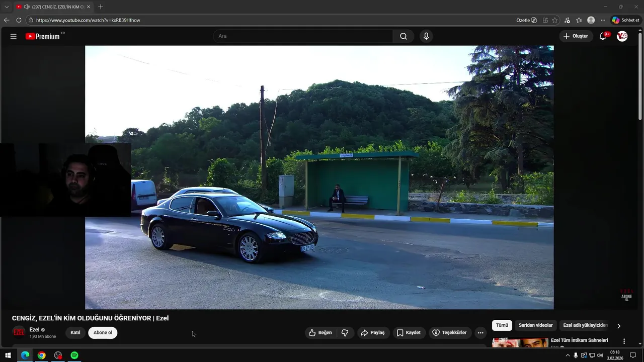Click the Katıl join button
This screenshot has height=362, width=644.
[x=75, y=333]
